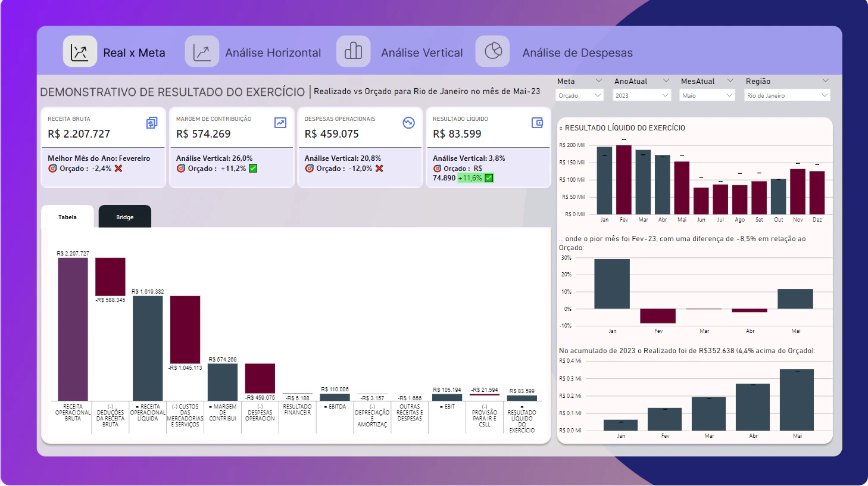Click Abr bar in accumulated chart
The width and height of the screenshot is (868, 486).
click(753, 407)
